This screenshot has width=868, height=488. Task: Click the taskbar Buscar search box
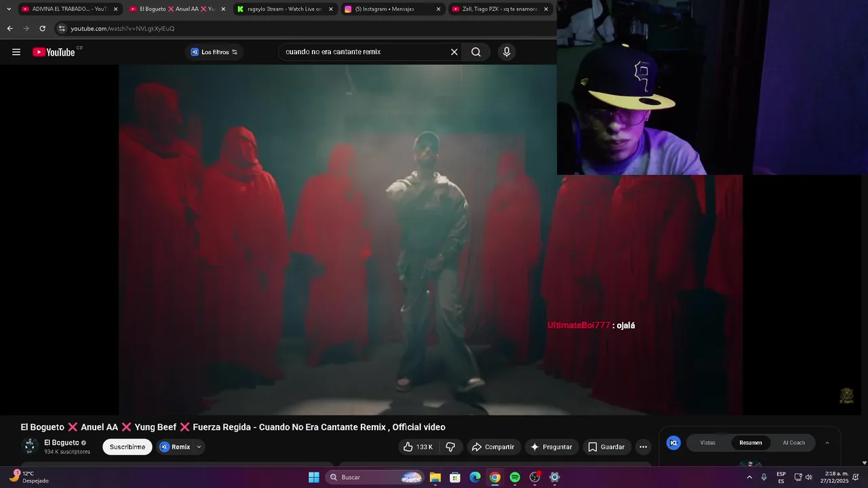(x=376, y=477)
